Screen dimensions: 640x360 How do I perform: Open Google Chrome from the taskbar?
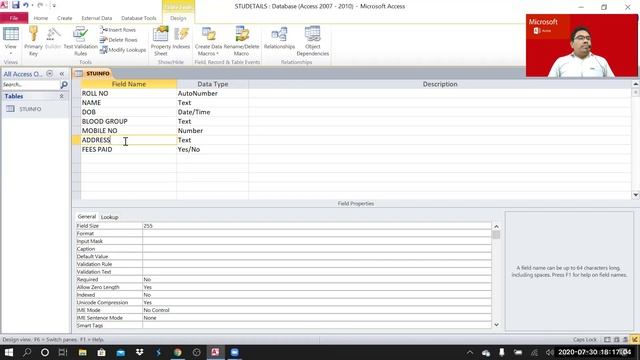pos(178,352)
